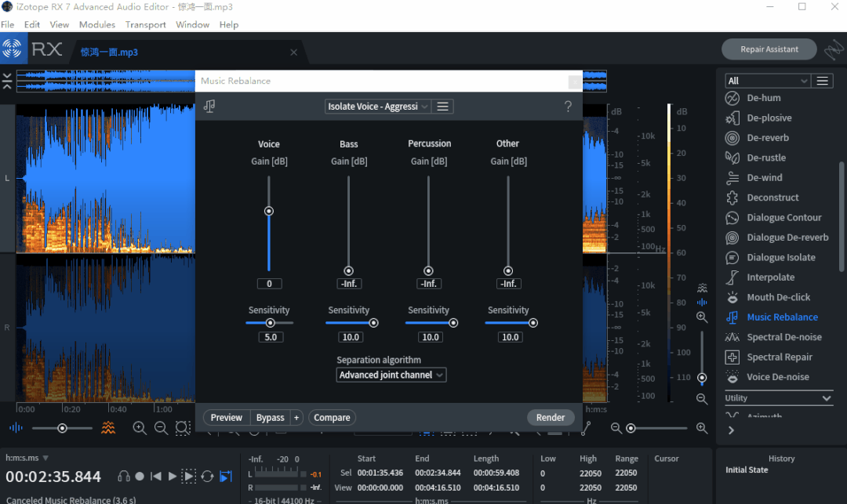Image resolution: width=847 pixels, height=504 pixels.
Task: Toggle the headphone monitor icon
Action: coord(124,477)
